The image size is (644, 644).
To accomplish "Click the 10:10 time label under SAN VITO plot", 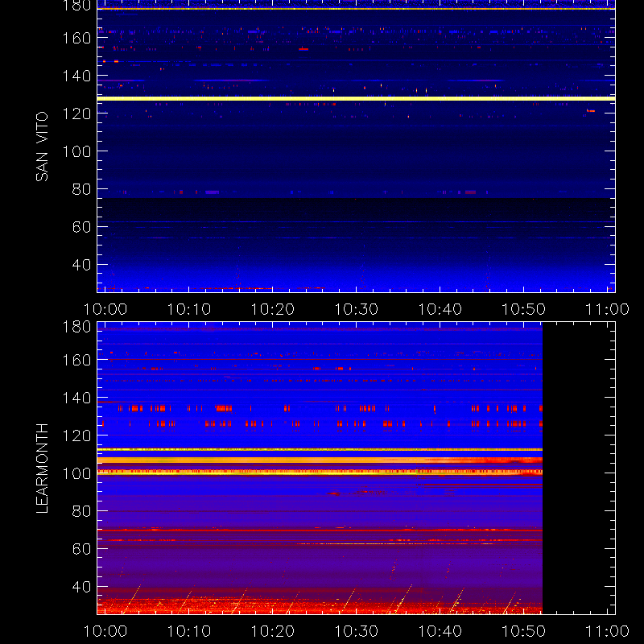I will click(x=189, y=309).
